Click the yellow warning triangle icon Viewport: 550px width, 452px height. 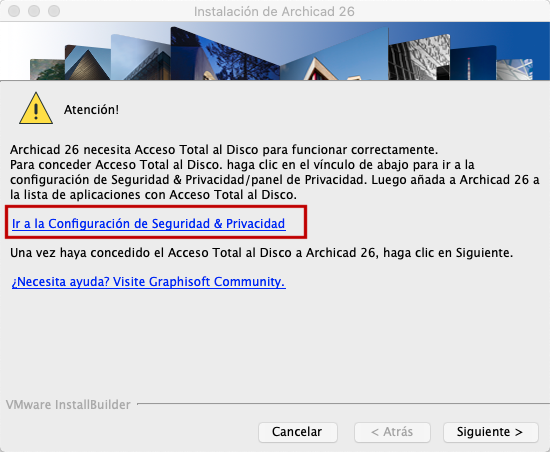(x=36, y=109)
